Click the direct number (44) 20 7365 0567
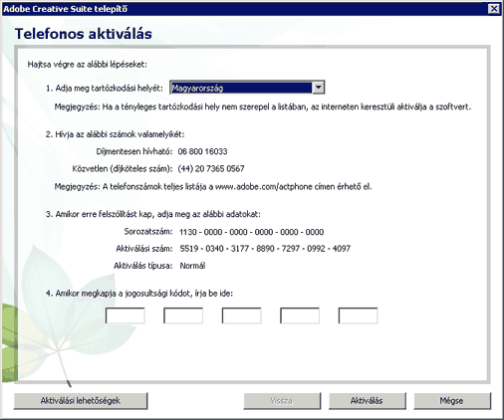The height and width of the screenshot is (420, 504). click(x=211, y=169)
